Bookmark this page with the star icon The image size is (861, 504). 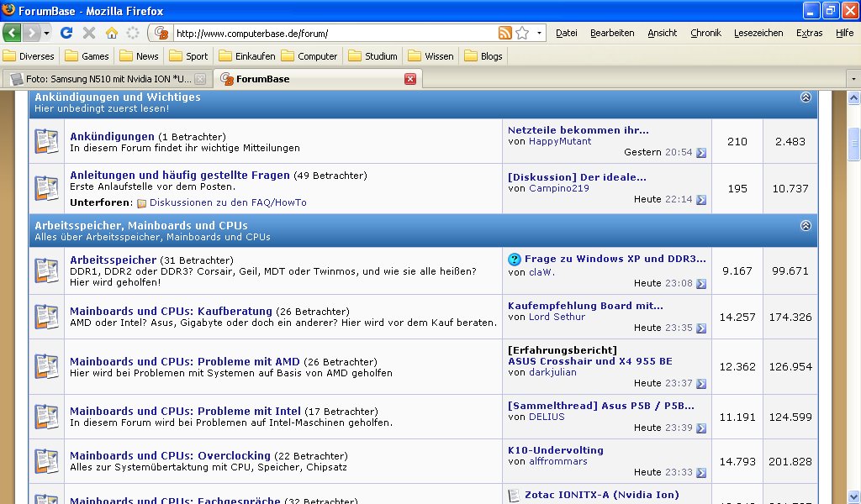click(522, 33)
